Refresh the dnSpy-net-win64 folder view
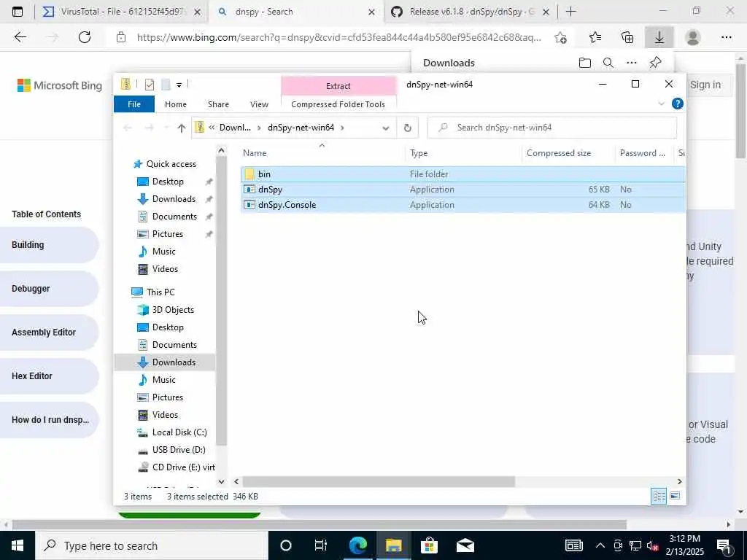This screenshot has height=560, width=747. [x=407, y=128]
